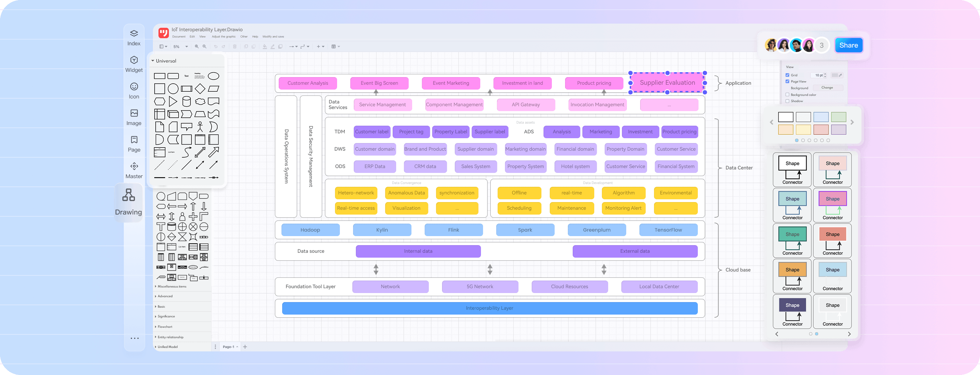
Task: Click the fill color bucket icon
Action: pyautogui.click(x=265, y=46)
